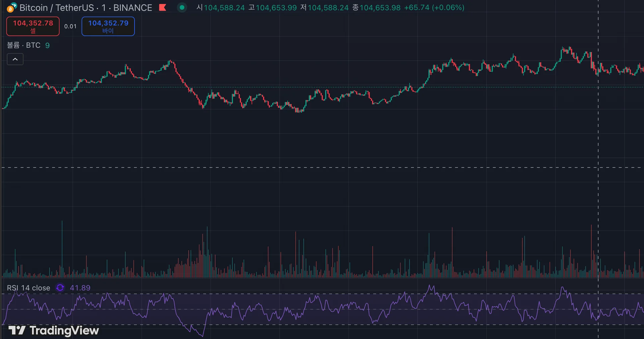Click the 0.01 spread value
Viewport: 644px width, 339px height.
click(x=70, y=26)
